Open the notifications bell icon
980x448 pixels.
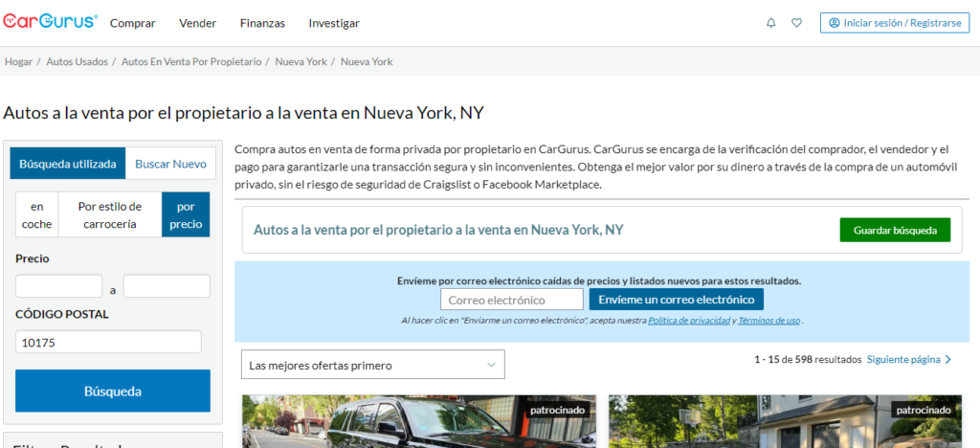tap(770, 23)
